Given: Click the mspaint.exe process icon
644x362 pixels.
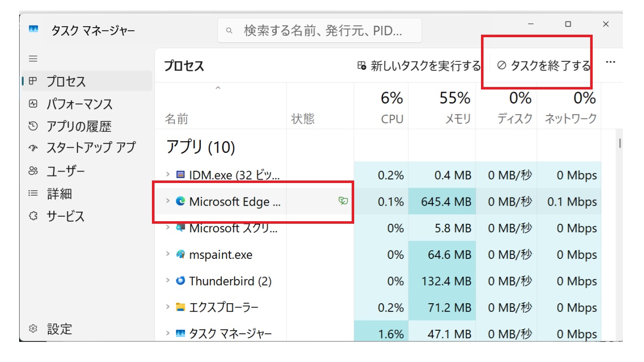Looking at the screenshot, I should pos(181,254).
